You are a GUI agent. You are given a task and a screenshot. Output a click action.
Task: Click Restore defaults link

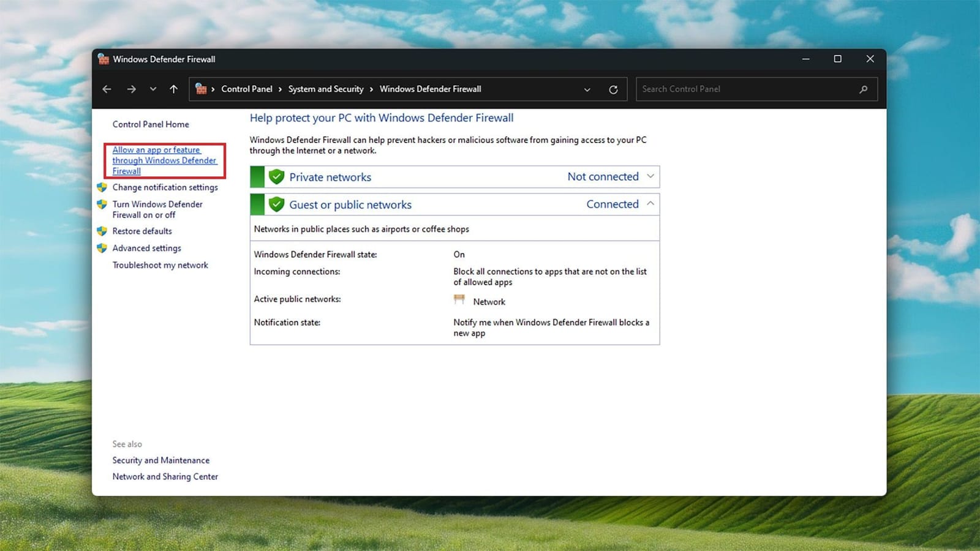tap(142, 231)
